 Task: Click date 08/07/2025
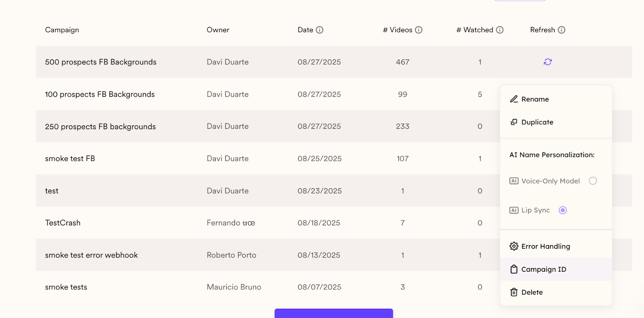click(319, 287)
